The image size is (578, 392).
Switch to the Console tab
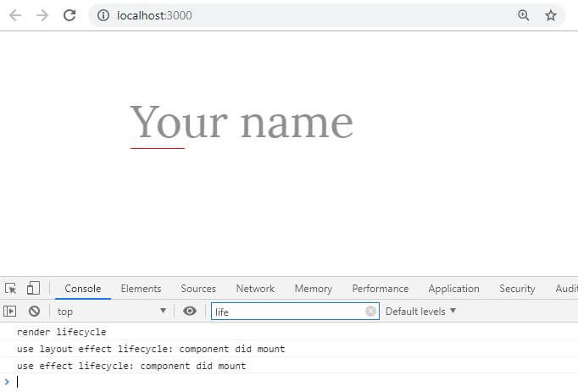(x=82, y=289)
